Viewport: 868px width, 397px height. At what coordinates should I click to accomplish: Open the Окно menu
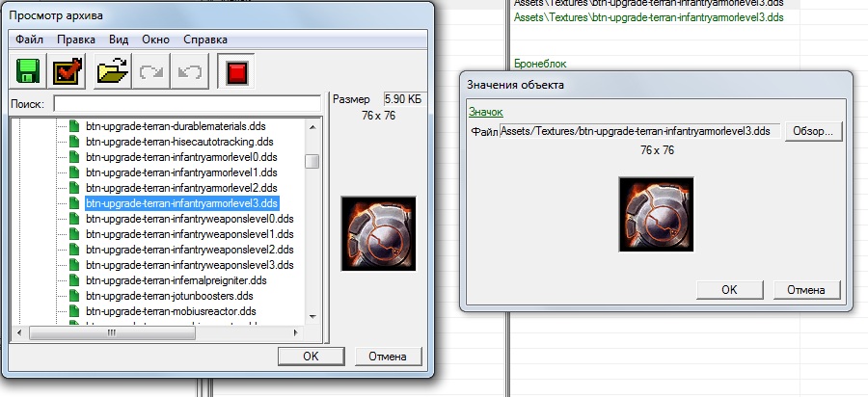pyautogui.click(x=155, y=40)
